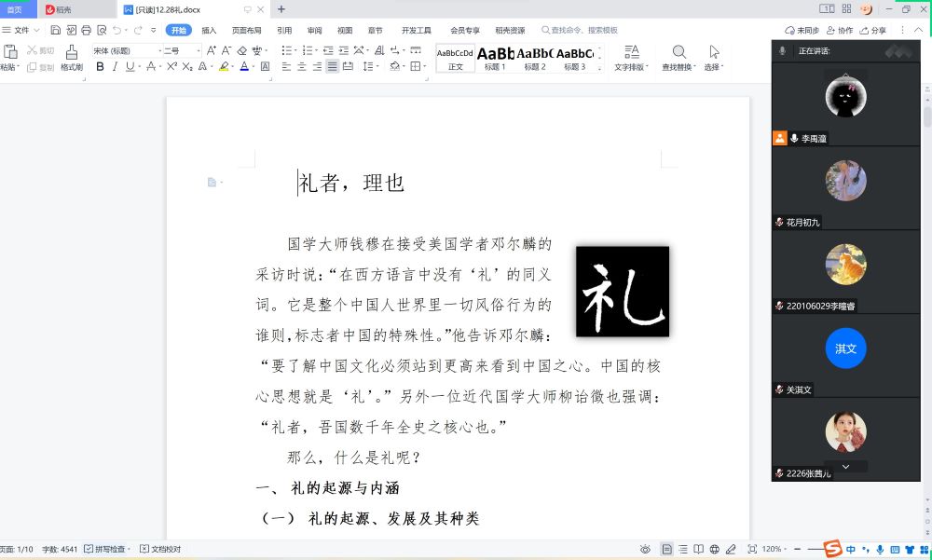The image size is (932, 560).
Task: Open the 插入 ribbon tab
Action: coord(209,31)
